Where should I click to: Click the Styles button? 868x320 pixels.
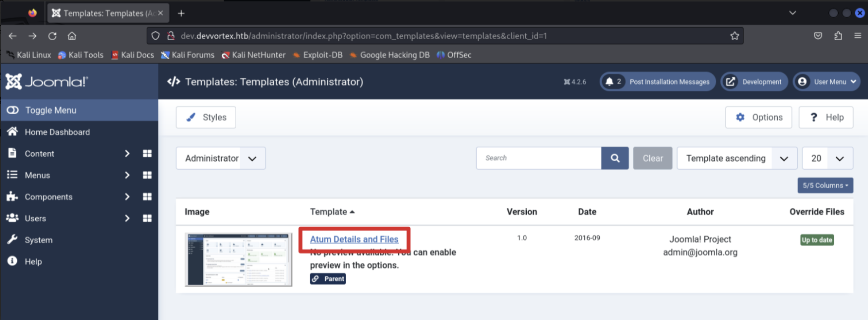206,118
